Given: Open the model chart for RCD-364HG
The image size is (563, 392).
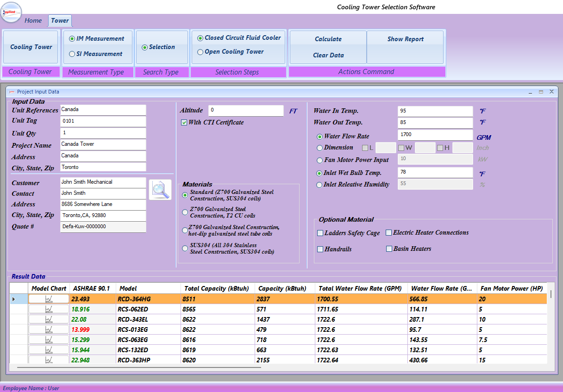Looking at the screenshot, I should point(49,299).
